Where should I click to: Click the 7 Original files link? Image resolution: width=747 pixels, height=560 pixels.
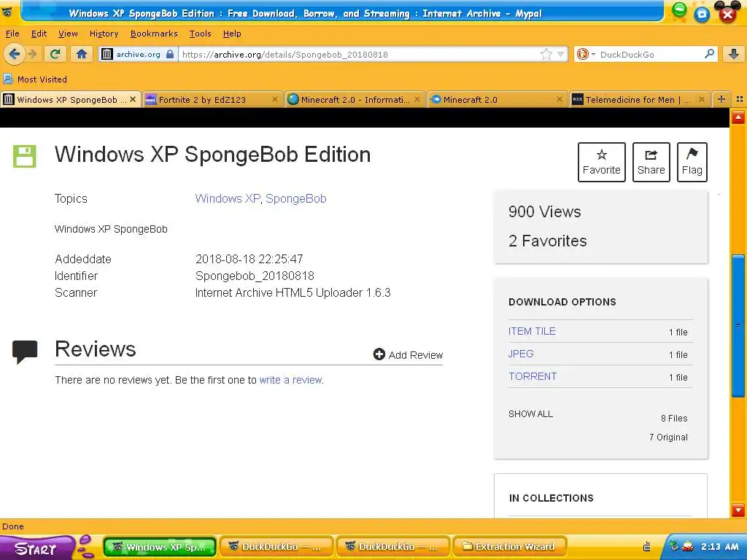(668, 437)
